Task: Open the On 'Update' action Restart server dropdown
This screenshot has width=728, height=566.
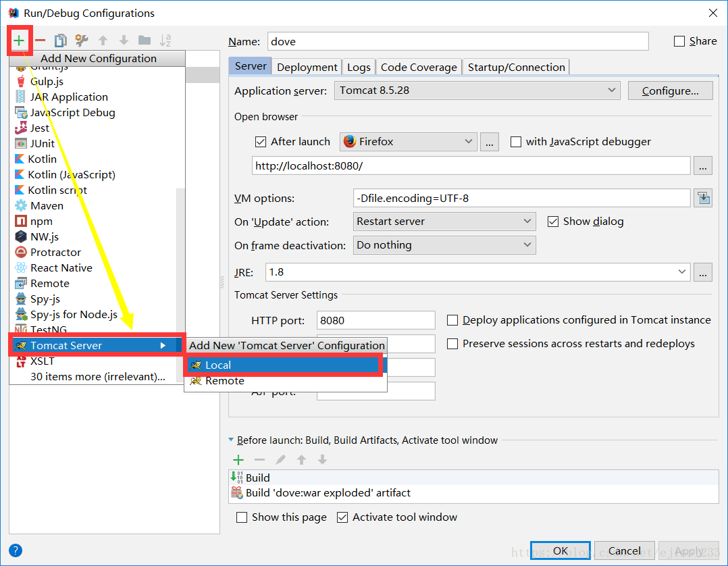Action: coord(444,222)
